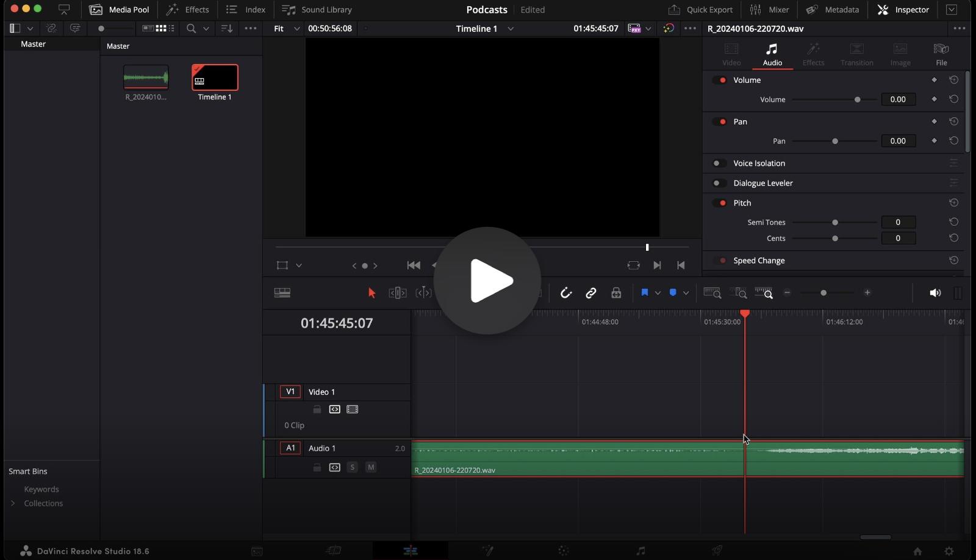Switch to Inspector Audio tab

(x=772, y=55)
